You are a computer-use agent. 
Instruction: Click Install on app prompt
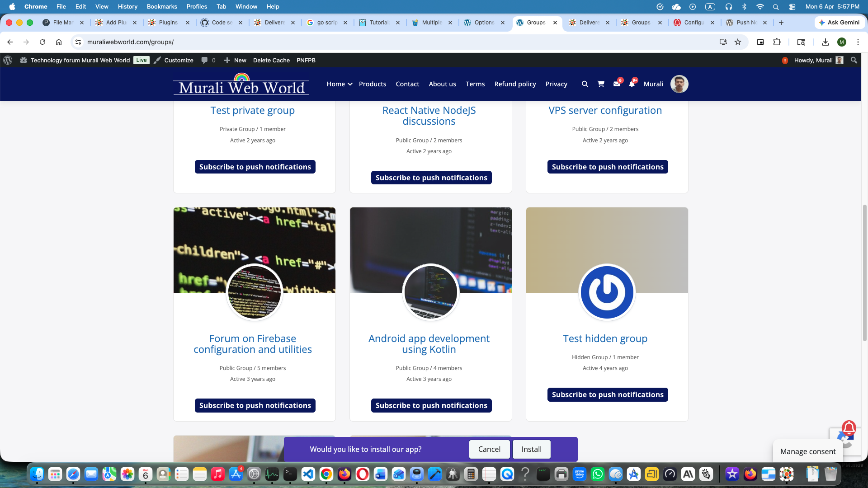pyautogui.click(x=531, y=449)
